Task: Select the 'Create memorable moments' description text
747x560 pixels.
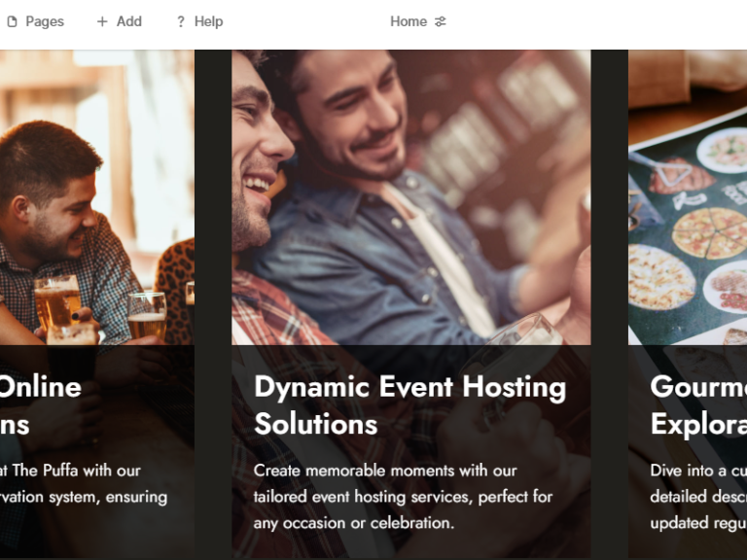Action: 403,496
